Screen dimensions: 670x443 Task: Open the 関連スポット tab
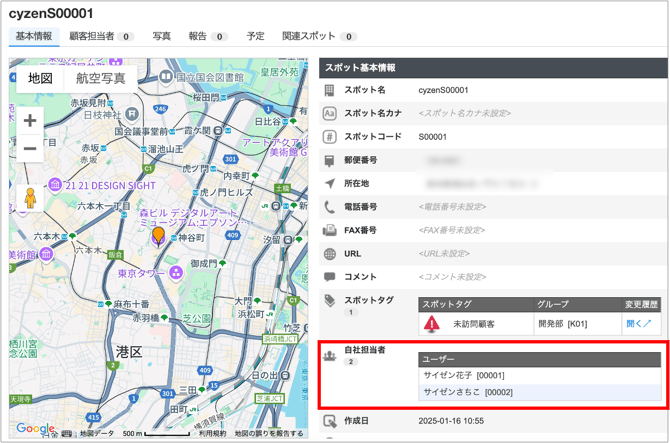[318, 36]
